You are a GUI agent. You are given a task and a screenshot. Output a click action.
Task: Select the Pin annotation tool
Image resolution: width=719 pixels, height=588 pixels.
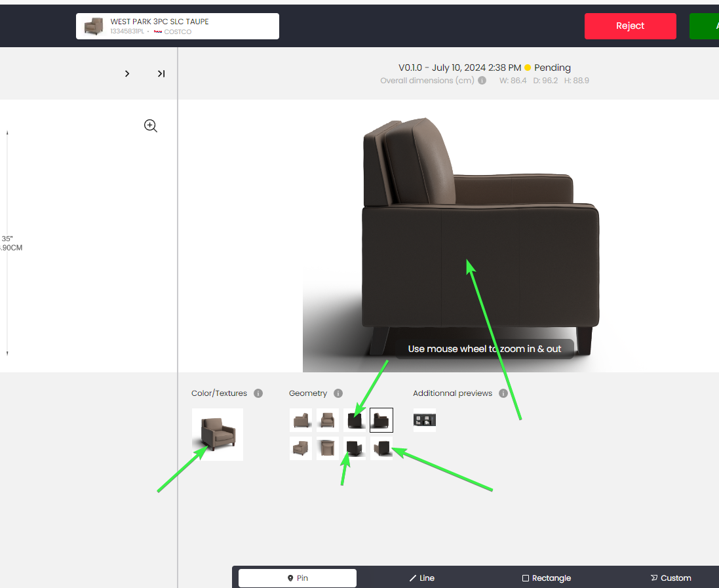(298, 578)
